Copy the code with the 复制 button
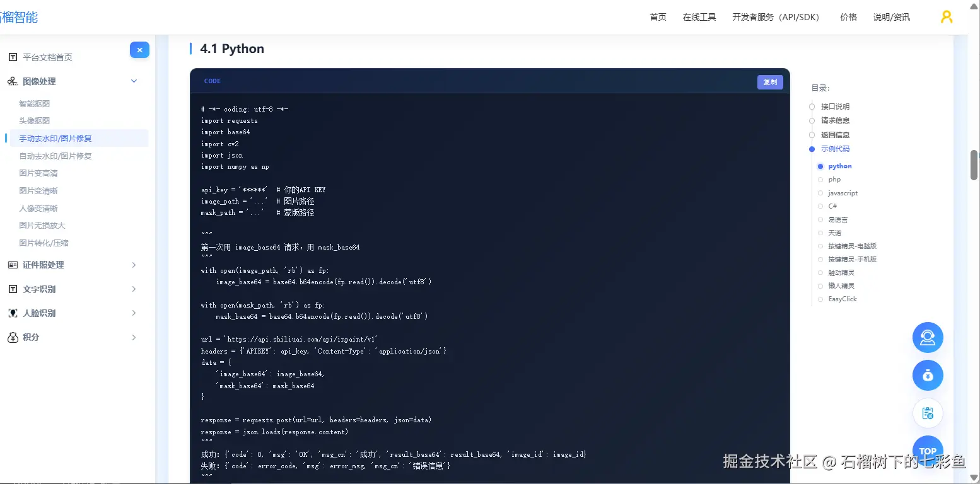The width and height of the screenshot is (980, 484). pyautogui.click(x=770, y=82)
